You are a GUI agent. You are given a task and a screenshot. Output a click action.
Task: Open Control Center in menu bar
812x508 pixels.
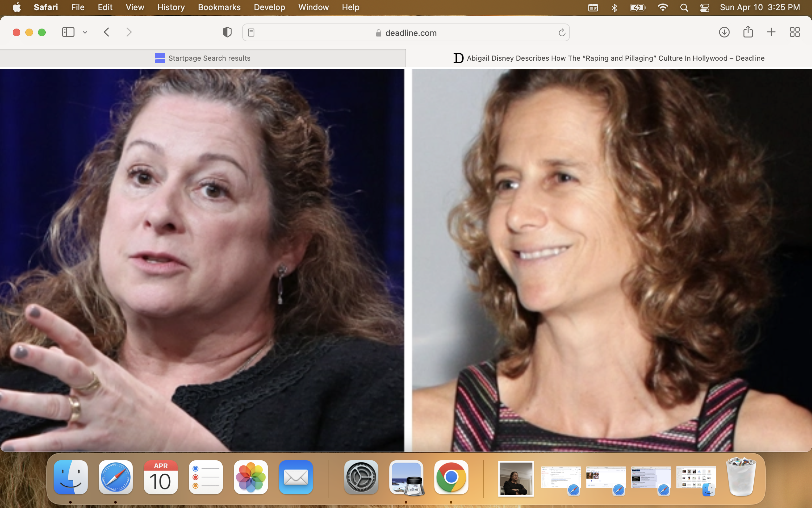(x=704, y=7)
